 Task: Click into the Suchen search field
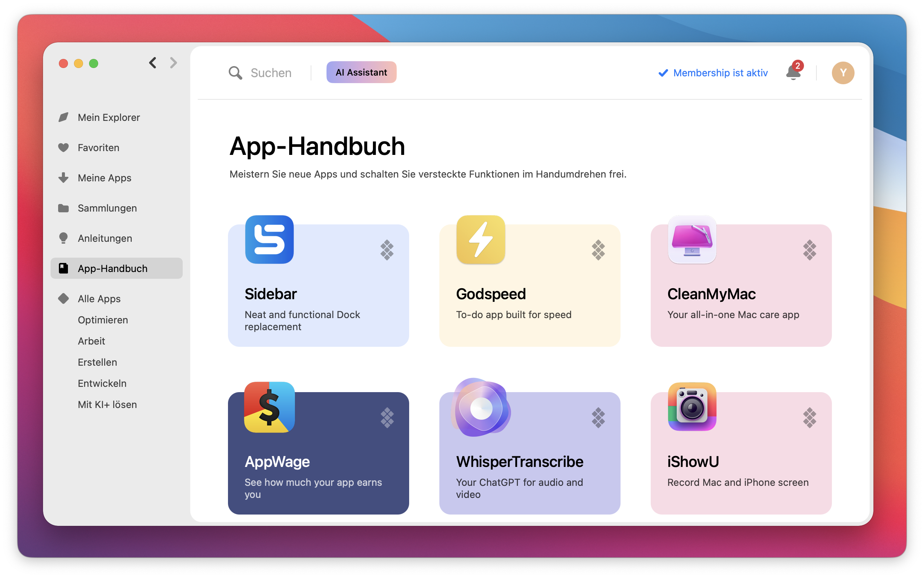[x=271, y=73]
